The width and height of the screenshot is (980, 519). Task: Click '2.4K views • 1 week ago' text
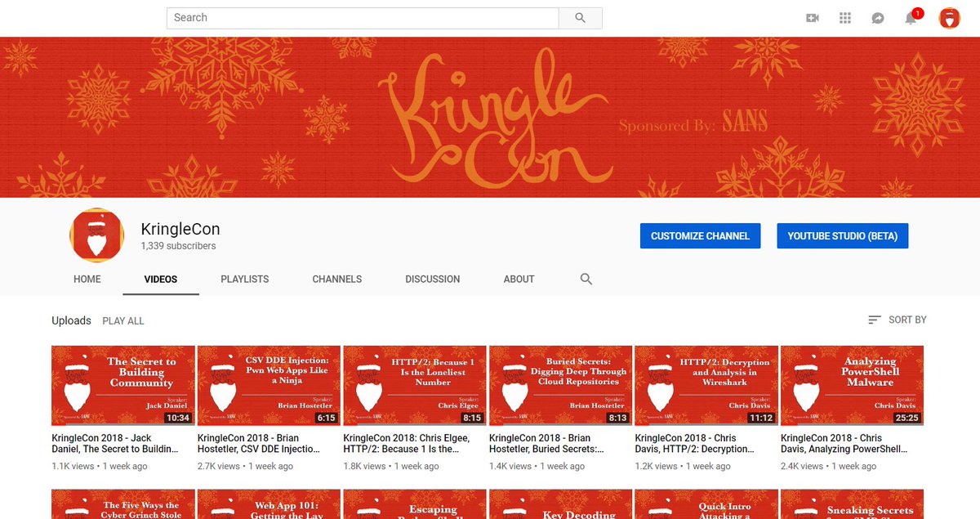click(829, 466)
